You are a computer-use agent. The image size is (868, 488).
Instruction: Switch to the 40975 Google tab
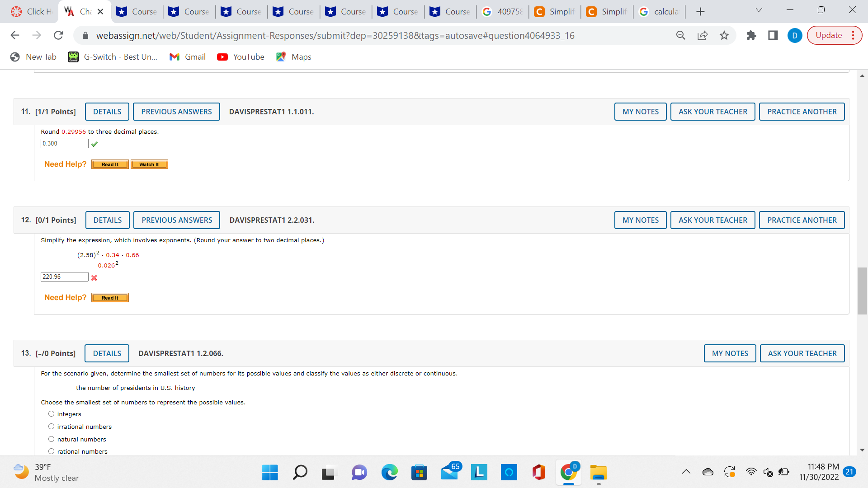pos(503,12)
